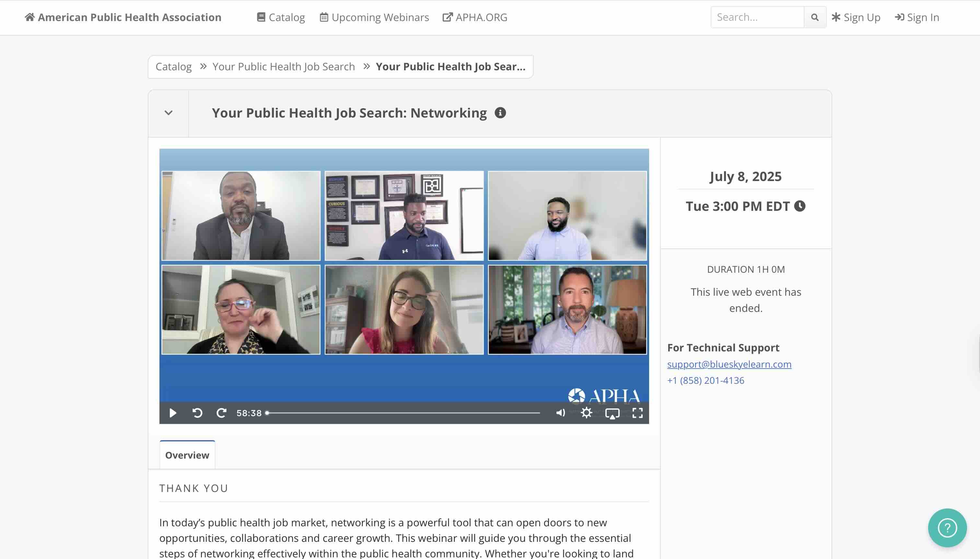
Task: Click the Sign In link
Action: pos(917,17)
